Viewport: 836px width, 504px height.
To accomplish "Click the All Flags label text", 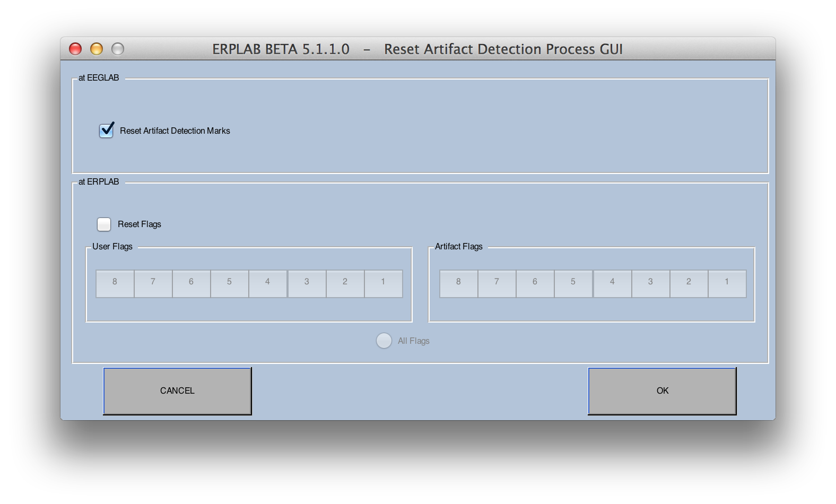I will point(414,341).
